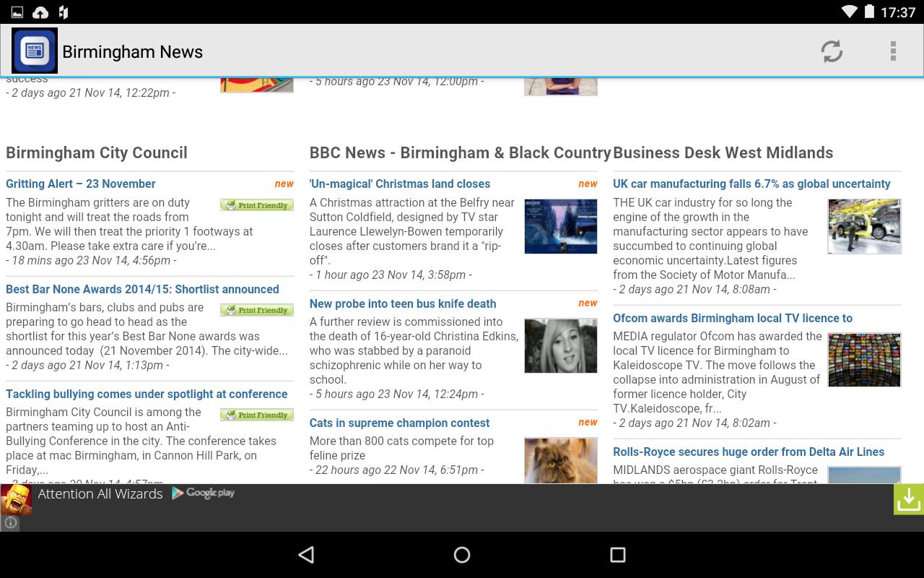Tap Print Friendly button for Best Bar None
This screenshot has height=578, width=924.
tap(257, 310)
